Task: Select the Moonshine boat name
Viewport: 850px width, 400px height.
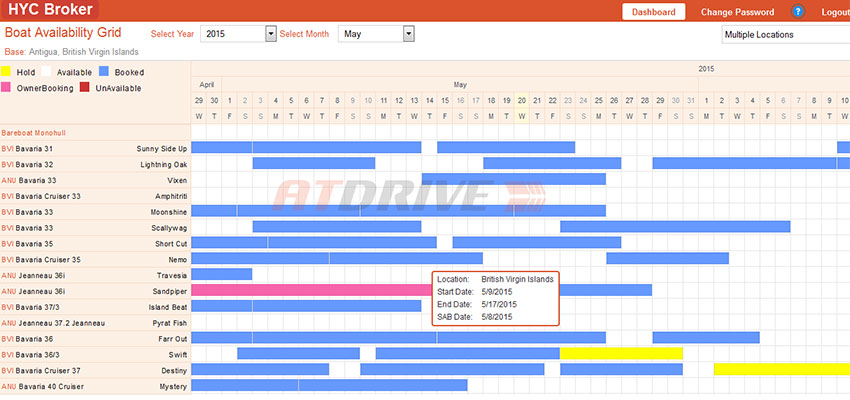Action: (169, 212)
